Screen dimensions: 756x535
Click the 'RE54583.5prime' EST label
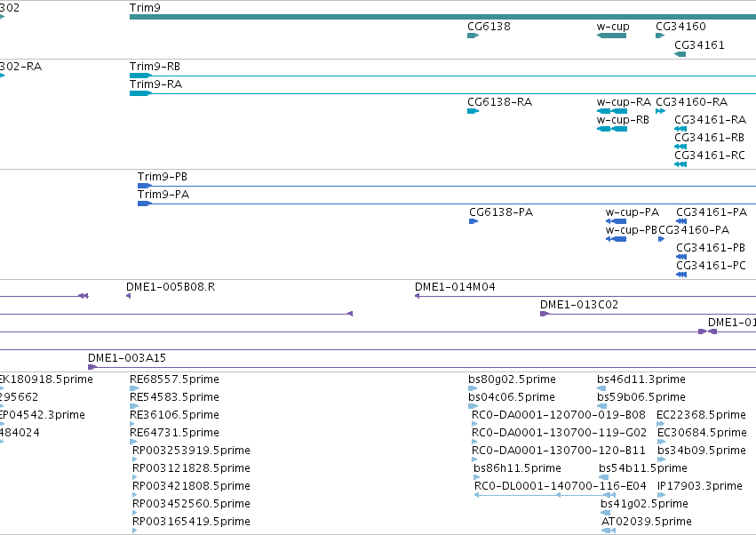click(174, 397)
